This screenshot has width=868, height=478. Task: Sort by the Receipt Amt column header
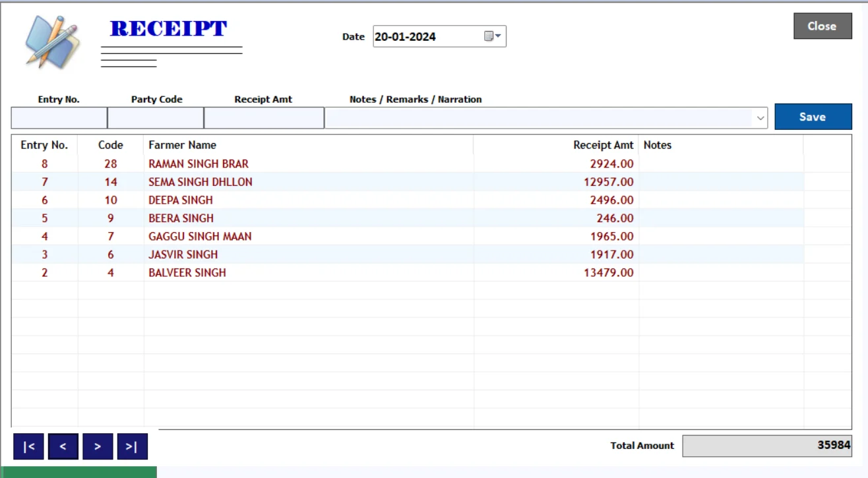pyautogui.click(x=556, y=145)
